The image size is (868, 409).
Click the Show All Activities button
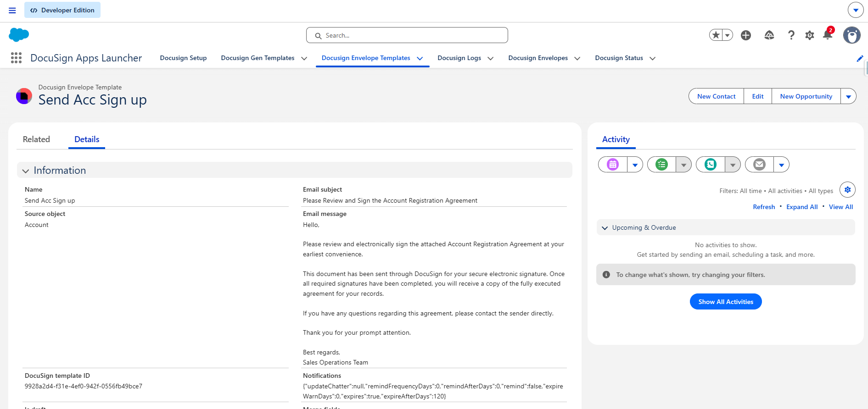pyautogui.click(x=726, y=302)
